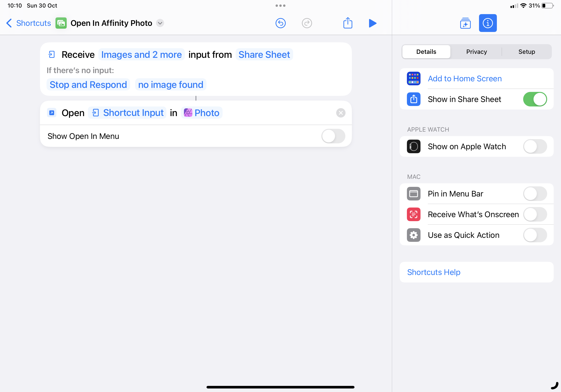Image resolution: width=561 pixels, height=392 pixels.
Task: Tap the shortcut title 'Open In Affinity Photo'
Action: pyautogui.click(x=111, y=23)
